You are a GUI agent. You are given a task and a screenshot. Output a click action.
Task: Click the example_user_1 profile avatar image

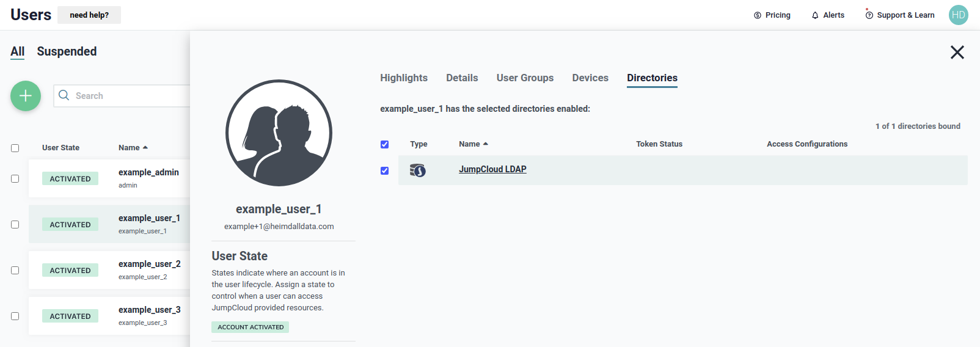tap(279, 133)
